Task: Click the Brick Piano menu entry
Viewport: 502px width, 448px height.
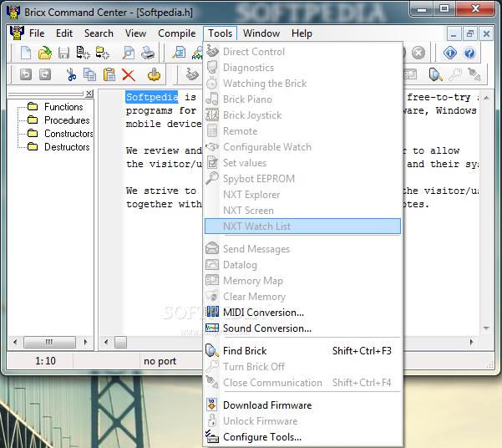Action: coord(302,99)
